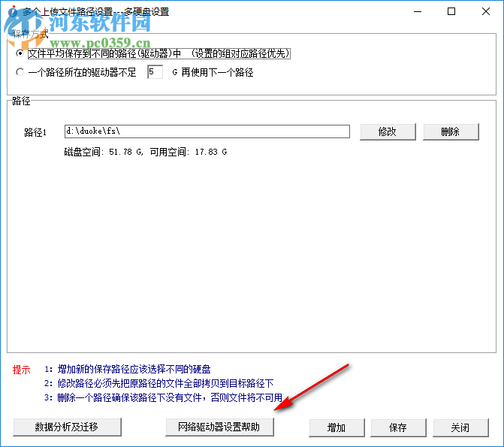Open 网络驱动器设置帮助

click(x=219, y=427)
